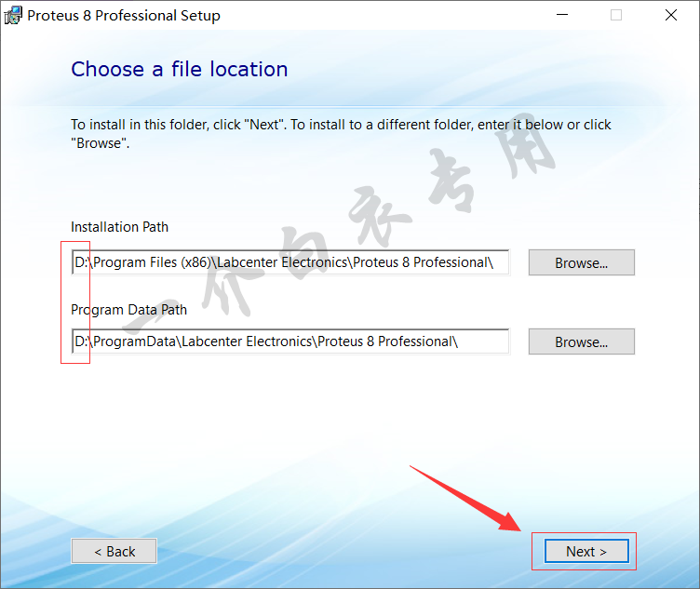Click the greyed-out maximize window button
The width and height of the screenshot is (700, 589).
click(616, 15)
